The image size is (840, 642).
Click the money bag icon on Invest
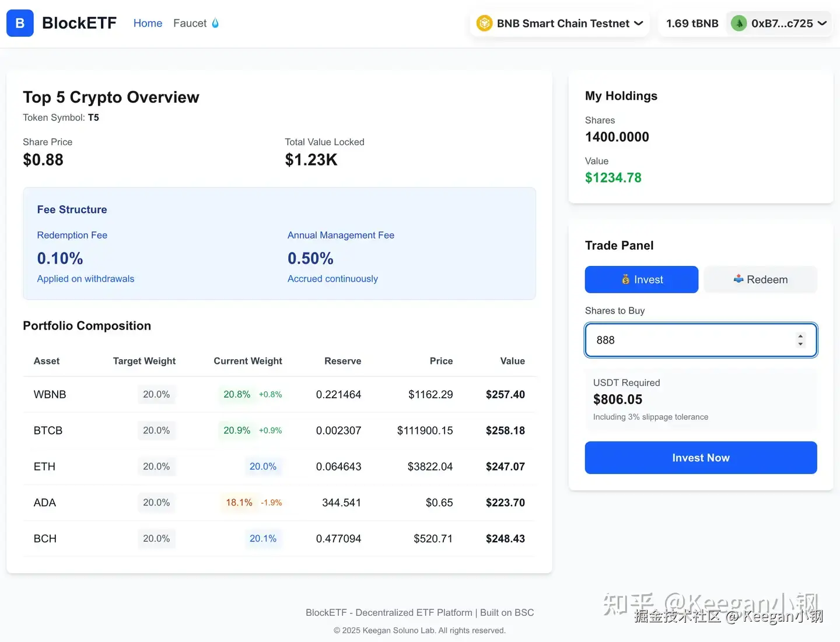tap(625, 279)
